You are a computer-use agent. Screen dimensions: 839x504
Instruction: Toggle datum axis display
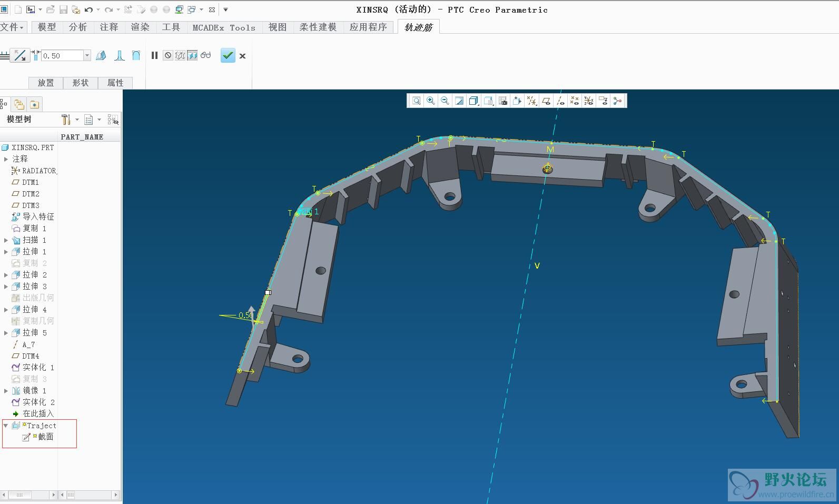pyautogui.click(x=560, y=101)
